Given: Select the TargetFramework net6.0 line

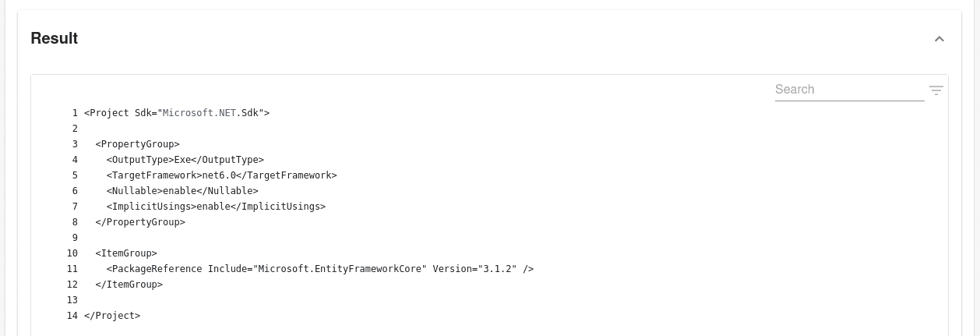Looking at the screenshot, I should 222,175.
